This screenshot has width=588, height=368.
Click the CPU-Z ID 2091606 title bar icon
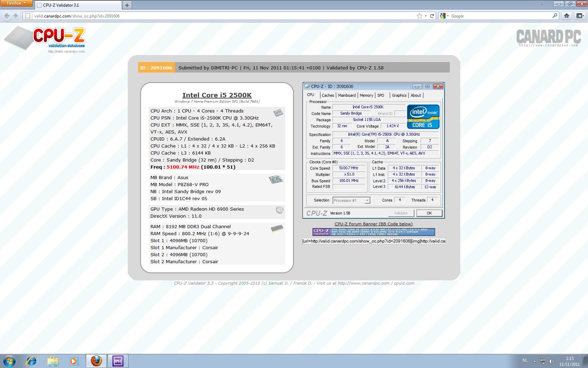click(307, 86)
